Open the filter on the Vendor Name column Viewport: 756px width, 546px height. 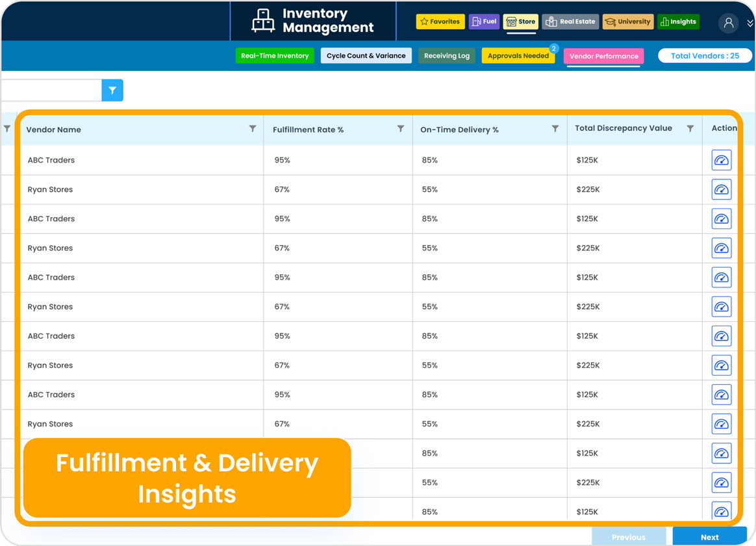253,129
